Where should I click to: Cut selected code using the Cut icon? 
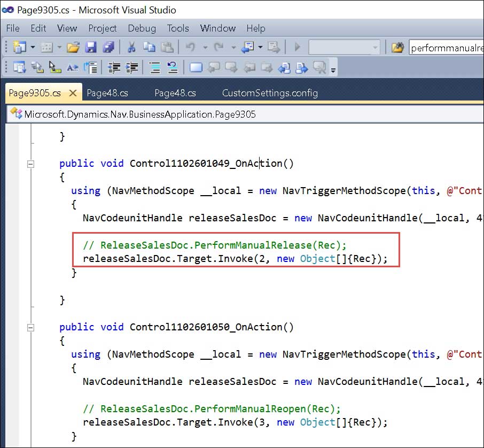click(x=131, y=47)
